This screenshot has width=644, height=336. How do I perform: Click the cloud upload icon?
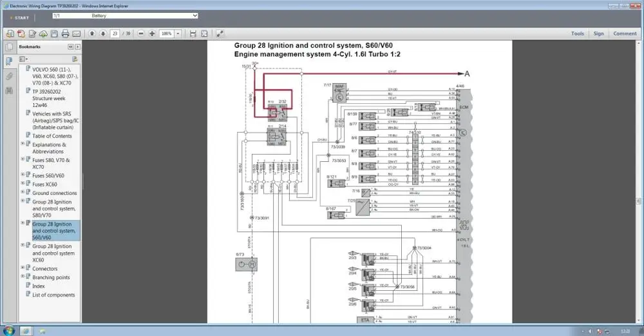click(43, 34)
